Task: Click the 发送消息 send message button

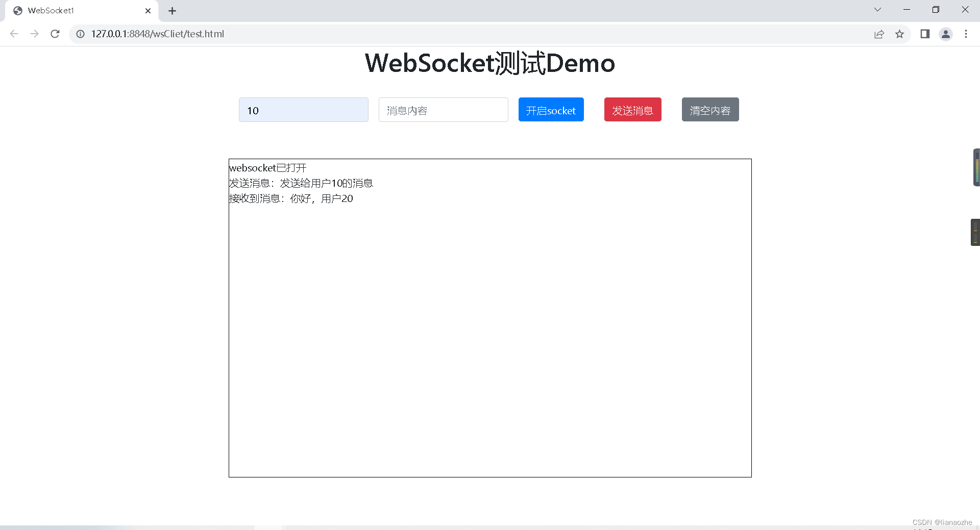Action: click(x=632, y=109)
